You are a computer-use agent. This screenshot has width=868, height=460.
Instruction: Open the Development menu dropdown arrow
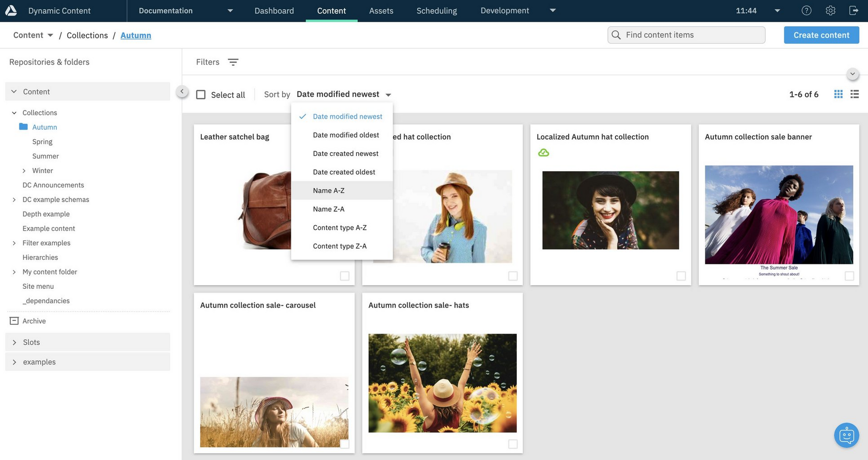click(x=553, y=10)
